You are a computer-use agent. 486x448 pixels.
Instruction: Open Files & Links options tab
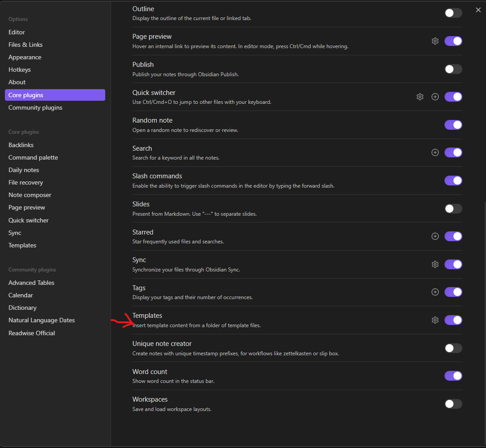tap(55, 45)
